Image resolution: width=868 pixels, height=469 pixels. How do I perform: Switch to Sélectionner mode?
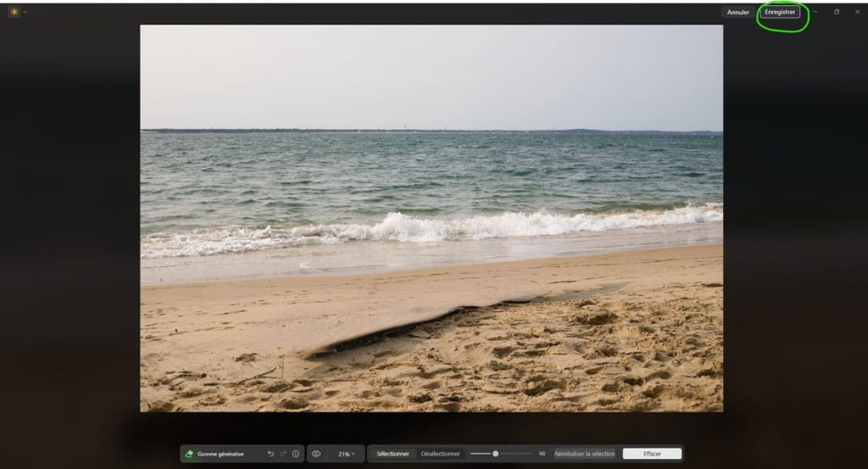[392, 454]
